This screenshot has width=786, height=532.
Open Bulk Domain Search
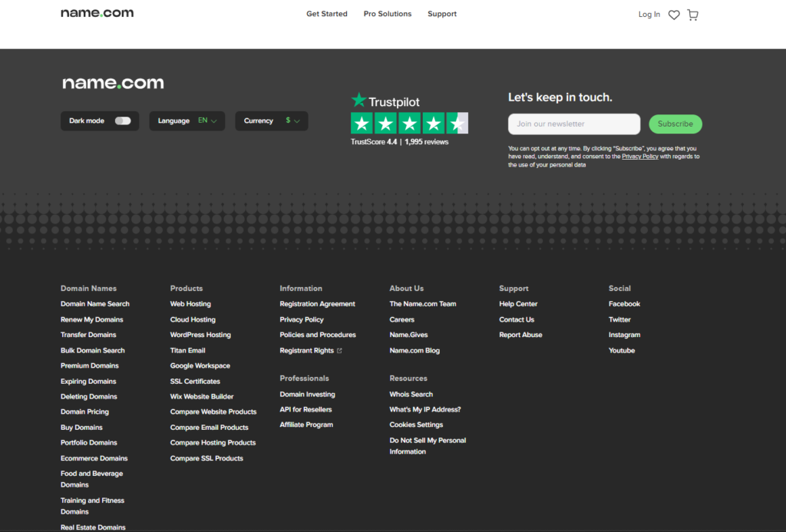pos(93,351)
